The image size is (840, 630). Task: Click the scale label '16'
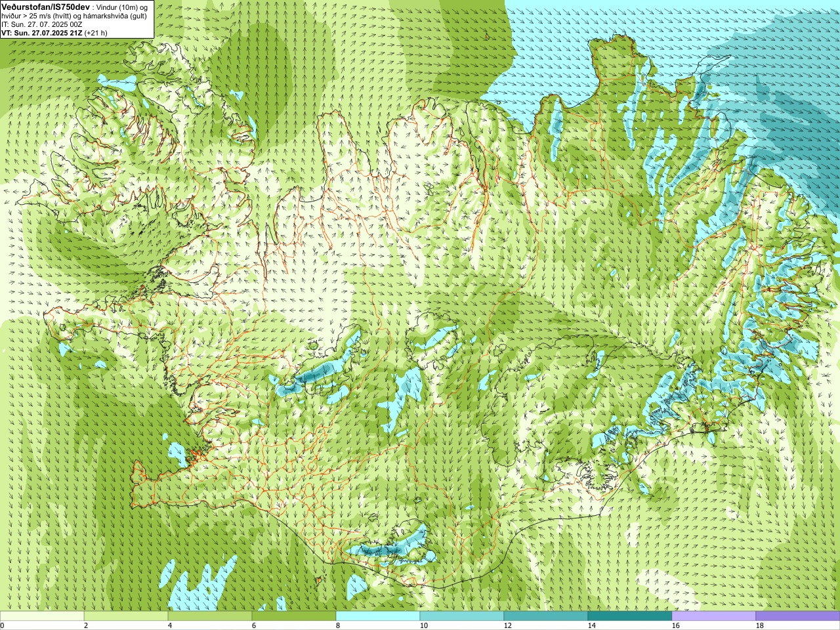pos(676,625)
